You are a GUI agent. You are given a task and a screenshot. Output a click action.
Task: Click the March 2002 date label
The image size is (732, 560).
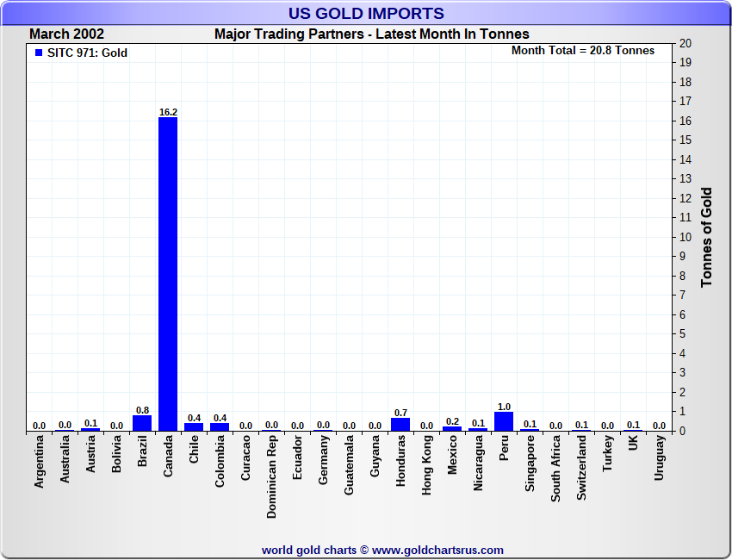pyautogui.click(x=67, y=34)
